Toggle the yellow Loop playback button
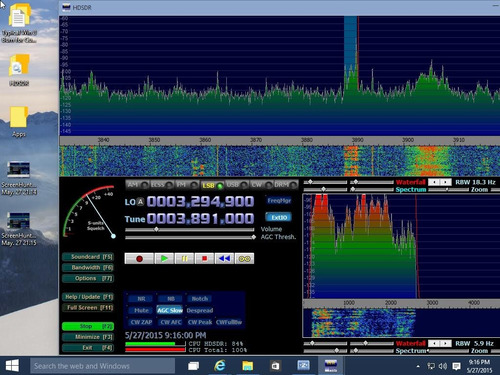 pyautogui.click(x=244, y=258)
